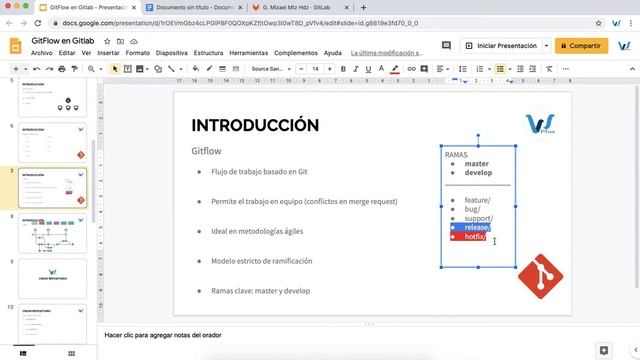Open the highlight color marker
This screenshot has width=640, height=360.
395,69
